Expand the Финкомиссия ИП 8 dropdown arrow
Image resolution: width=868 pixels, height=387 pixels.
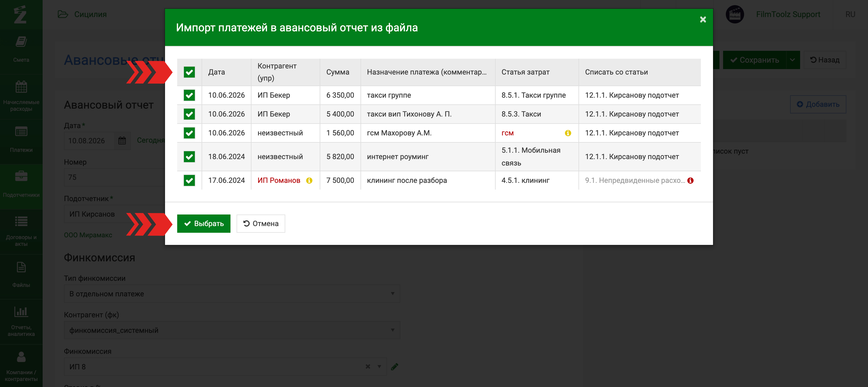[379, 366]
